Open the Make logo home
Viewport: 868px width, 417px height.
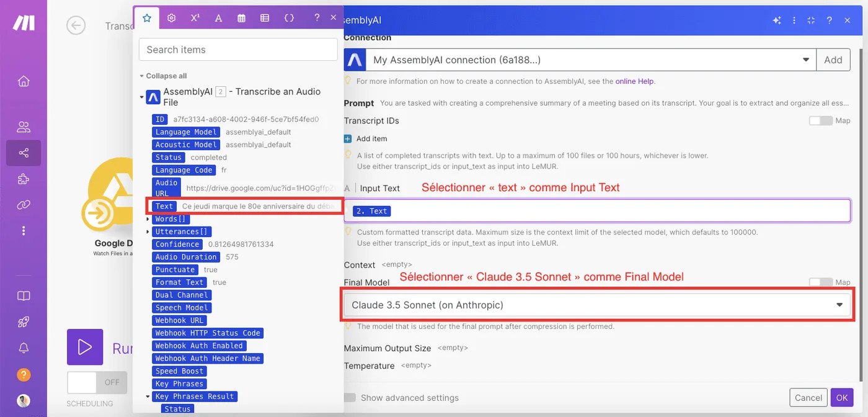click(x=24, y=23)
